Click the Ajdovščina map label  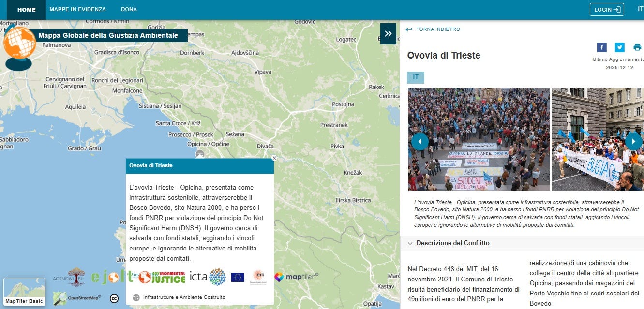[x=245, y=53]
